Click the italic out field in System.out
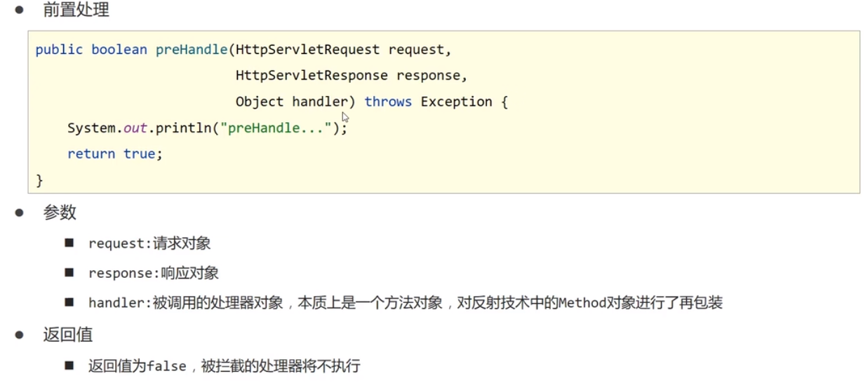This screenshot has width=868, height=383. pyautogui.click(x=135, y=128)
